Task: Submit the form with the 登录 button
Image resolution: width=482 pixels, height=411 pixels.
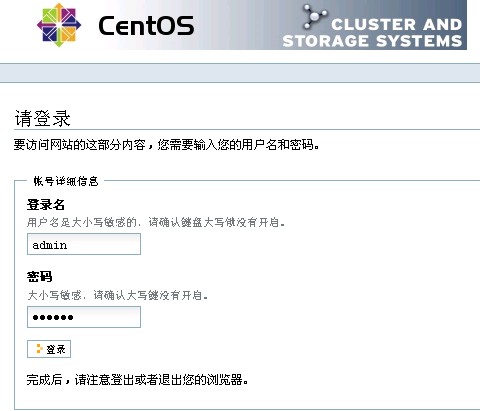Action: pyautogui.click(x=49, y=349)
